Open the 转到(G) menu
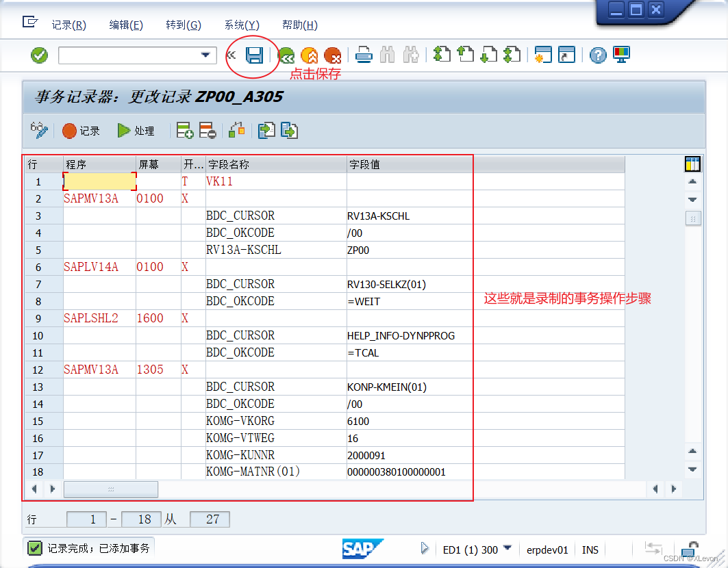The image size is (728, 568). (x=183, y=25)
